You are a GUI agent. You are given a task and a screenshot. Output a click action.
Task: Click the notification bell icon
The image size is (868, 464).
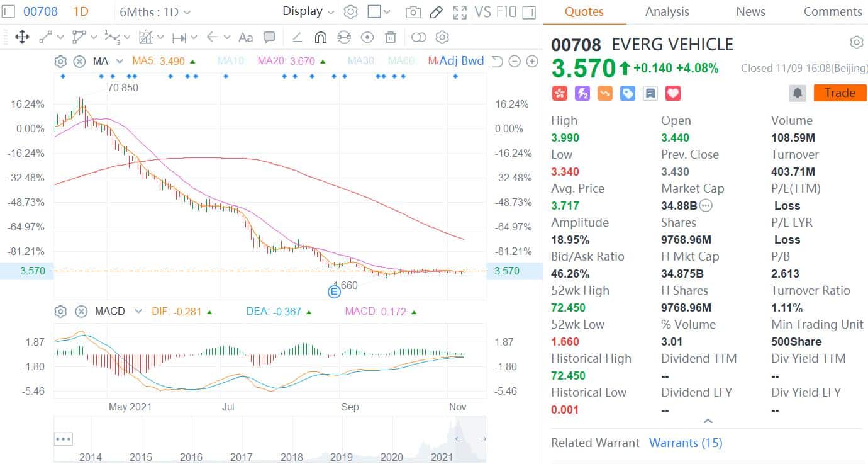click(797, 93)
